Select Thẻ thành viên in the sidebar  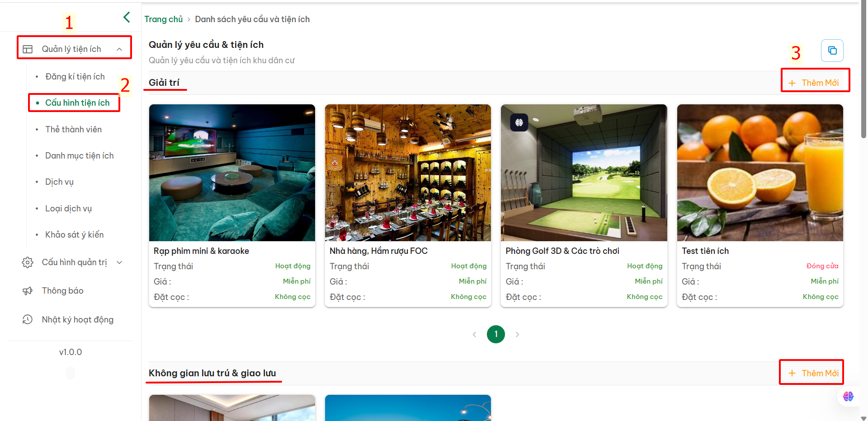73,130
